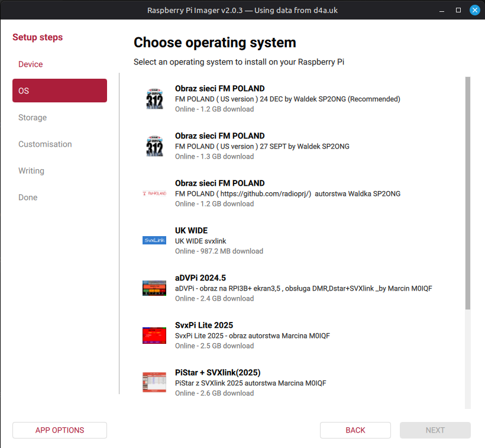Click the blue SvxLink UK WIDE icon
The image size is (485, 448).
tap(154, 240)
